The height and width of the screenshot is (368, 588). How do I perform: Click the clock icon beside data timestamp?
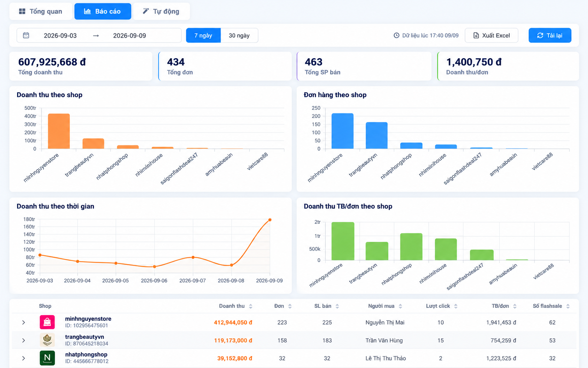pos(396,36)
